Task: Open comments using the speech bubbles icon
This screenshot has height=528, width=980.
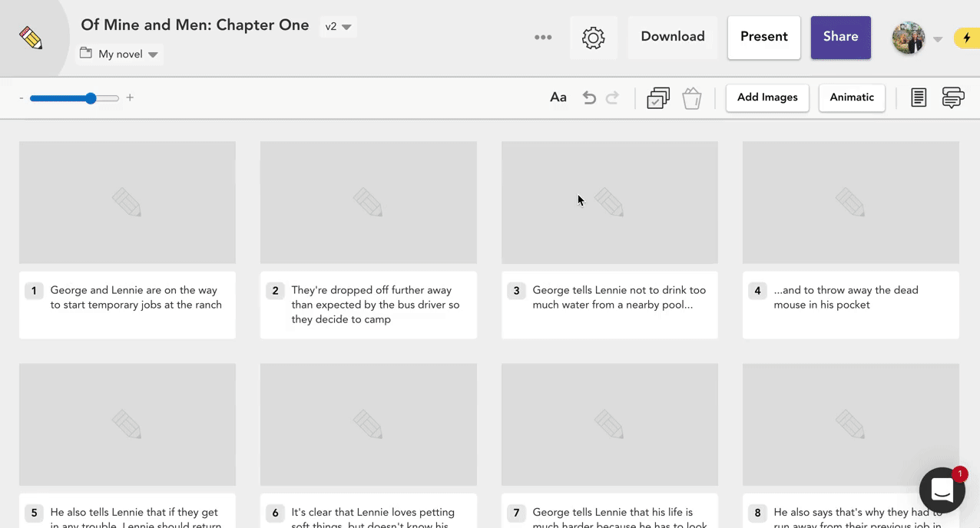Action: click(x=953, y=97)
